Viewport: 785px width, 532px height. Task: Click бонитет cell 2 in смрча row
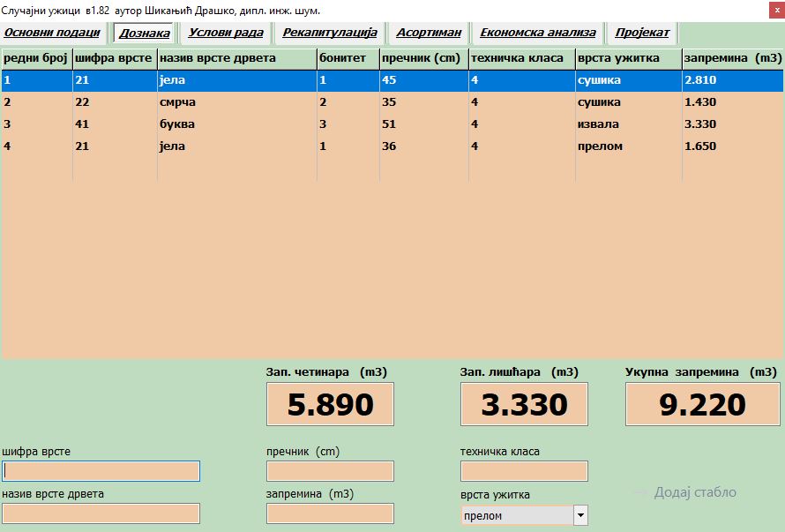point(348,102)
